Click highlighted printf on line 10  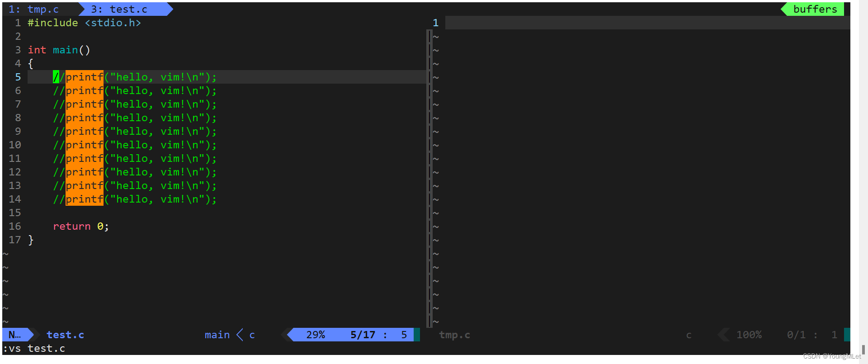click(85, 145)
